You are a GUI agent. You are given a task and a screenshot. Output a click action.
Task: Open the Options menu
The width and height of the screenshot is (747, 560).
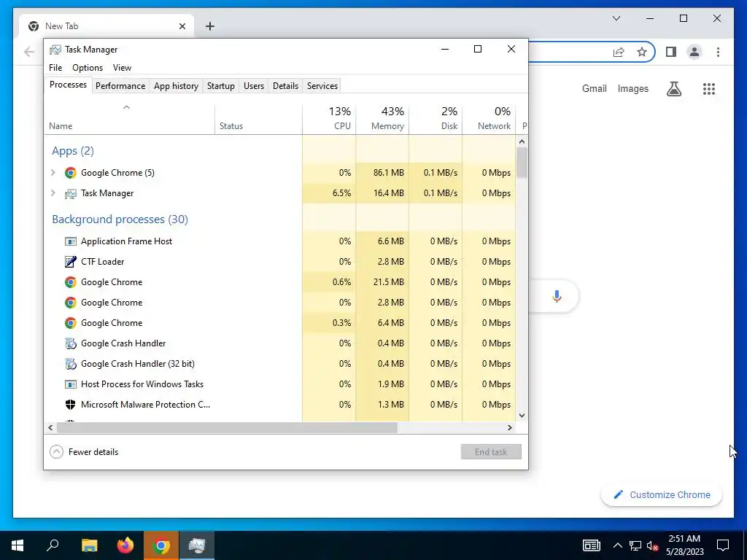coord(88,68)
